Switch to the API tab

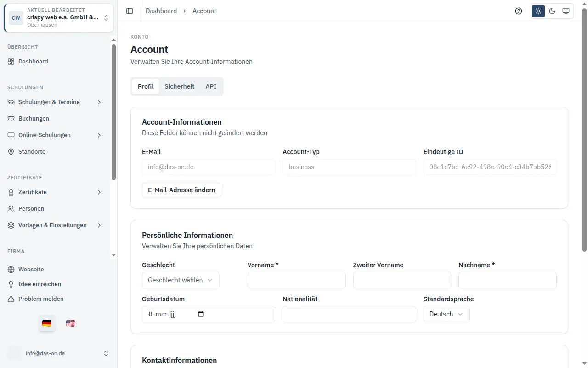211,86
